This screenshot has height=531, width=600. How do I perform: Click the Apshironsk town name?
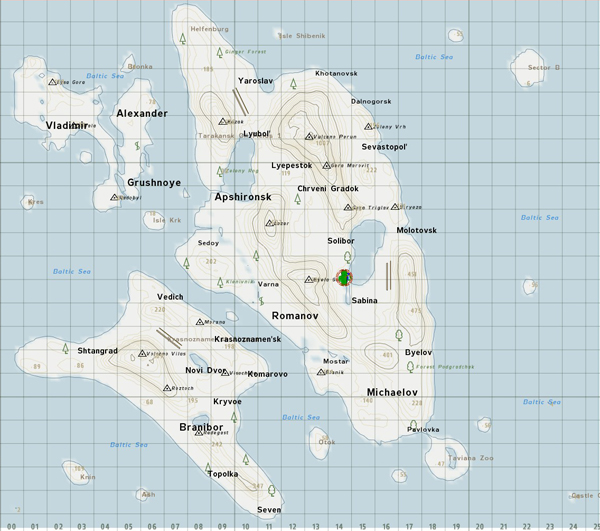click(x=243, y=197)
